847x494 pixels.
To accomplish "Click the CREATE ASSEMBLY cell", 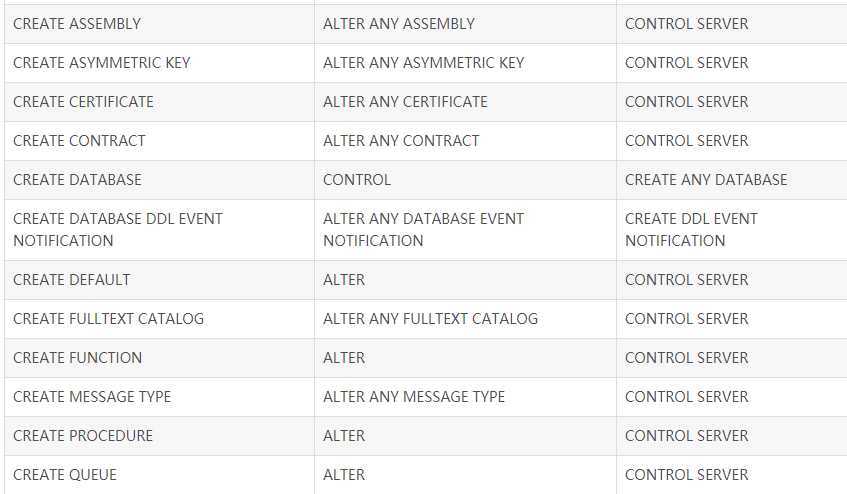I will pos(159,24).
